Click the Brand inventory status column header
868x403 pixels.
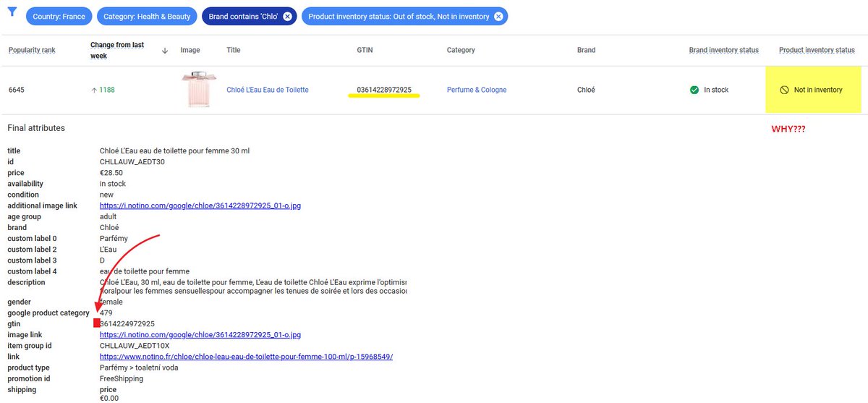tap(723, 50)
